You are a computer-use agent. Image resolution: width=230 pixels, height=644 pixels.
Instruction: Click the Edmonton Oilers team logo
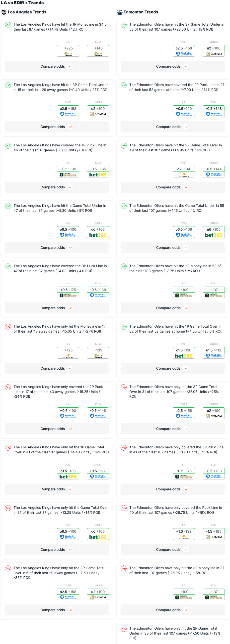(x=120, y=12)
